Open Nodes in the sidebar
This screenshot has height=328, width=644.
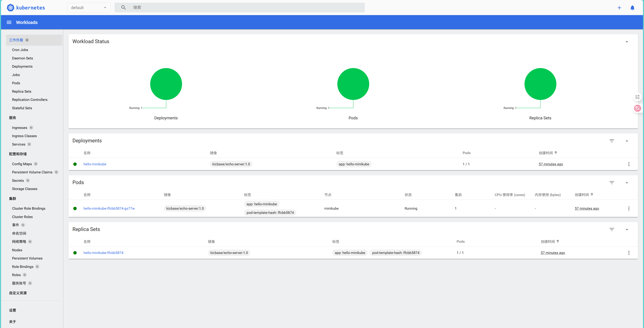coord(17,250)
